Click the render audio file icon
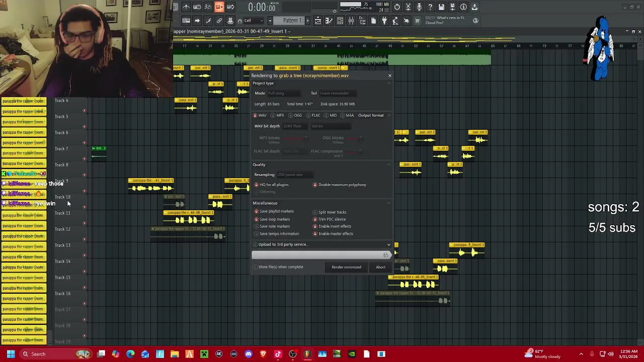The image size is (644, 362). (452, 7)
